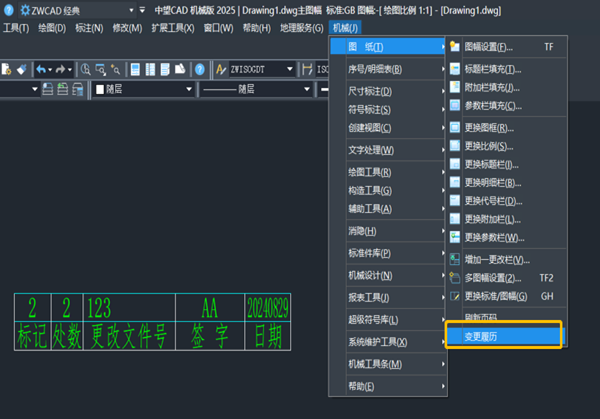The height and width of the screenshot is (419, 600).
Task: Choose 变更履历 in the submenu
Action: coord(504,336)
